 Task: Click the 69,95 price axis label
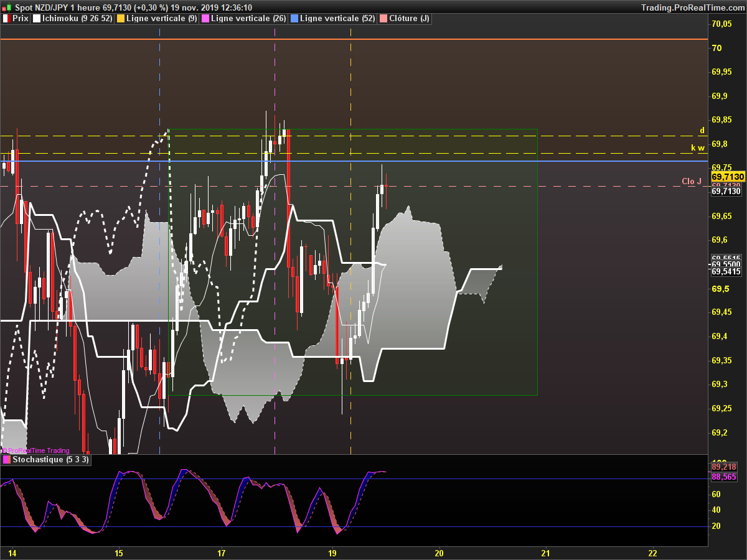click(721, 72)
